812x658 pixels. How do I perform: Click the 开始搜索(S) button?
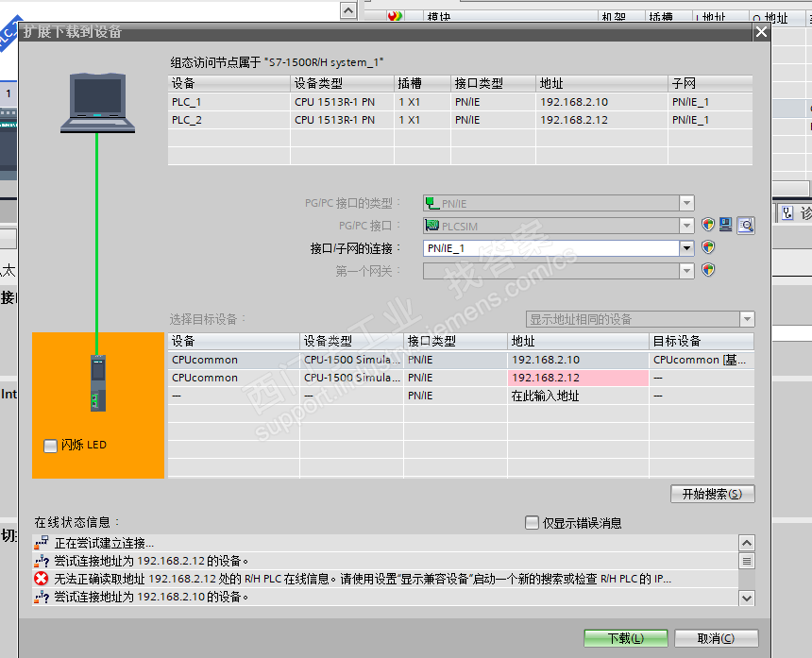coord(713,494)
